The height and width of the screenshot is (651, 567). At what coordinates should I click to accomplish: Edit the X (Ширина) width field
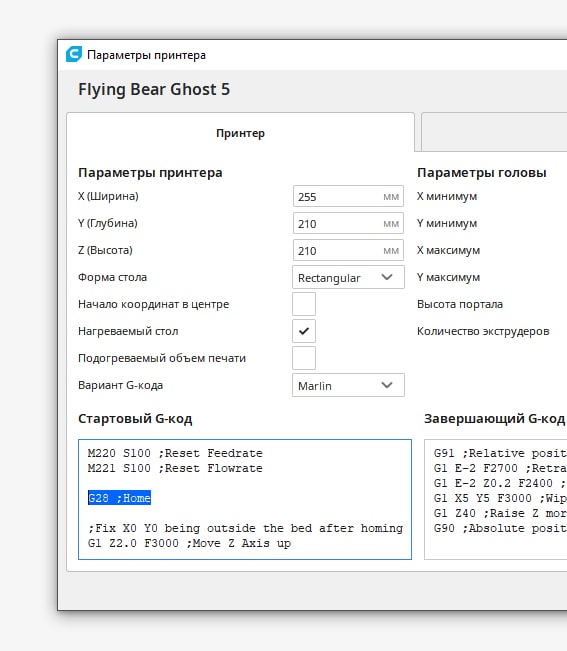(348, 196)
